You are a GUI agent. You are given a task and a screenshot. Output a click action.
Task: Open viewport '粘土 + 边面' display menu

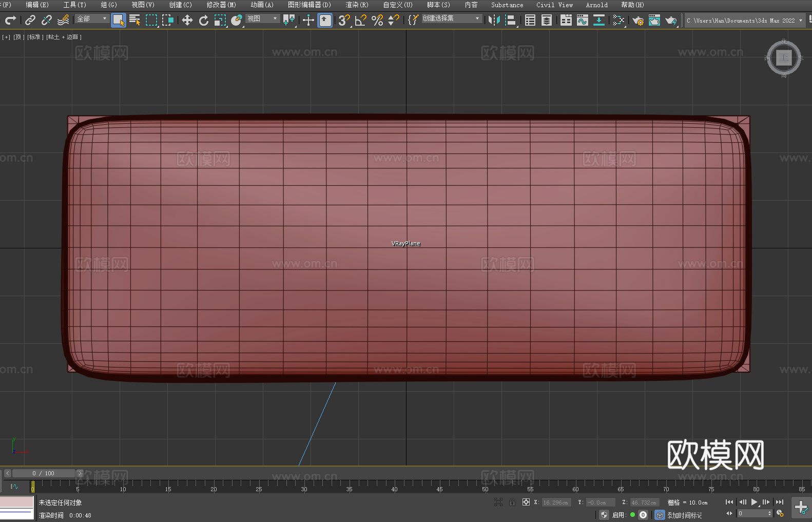tap(64, 37)
